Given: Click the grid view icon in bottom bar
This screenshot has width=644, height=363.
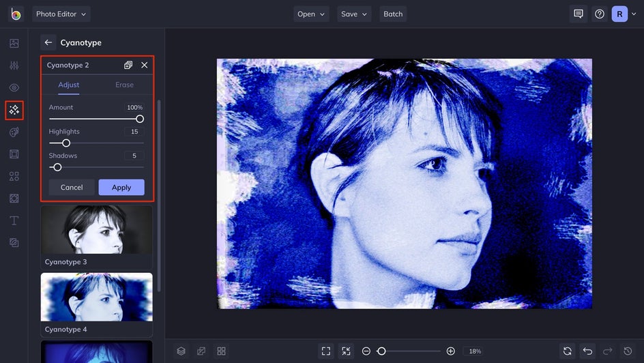Looking at the screenshot, I should point(221,351).
